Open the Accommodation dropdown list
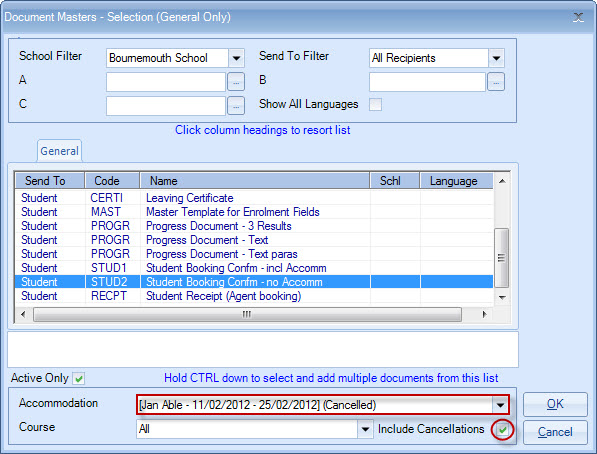Screen dimensions: 597x454 pos(500,405)
